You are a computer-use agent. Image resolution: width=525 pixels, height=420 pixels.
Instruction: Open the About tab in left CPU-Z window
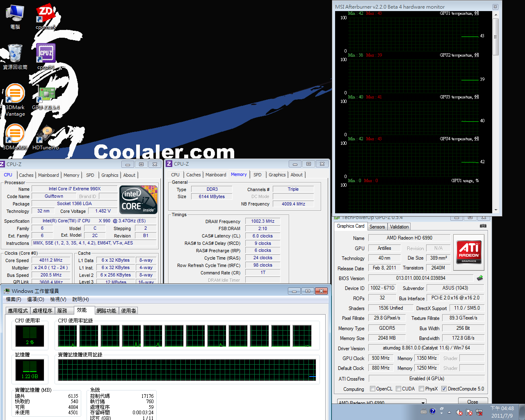tap(129, 175)
